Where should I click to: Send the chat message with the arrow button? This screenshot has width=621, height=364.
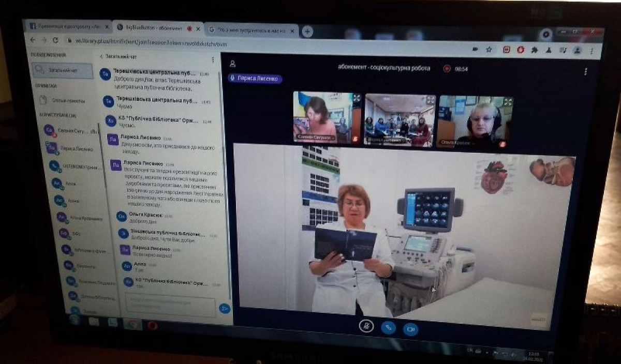click(225, 309)
